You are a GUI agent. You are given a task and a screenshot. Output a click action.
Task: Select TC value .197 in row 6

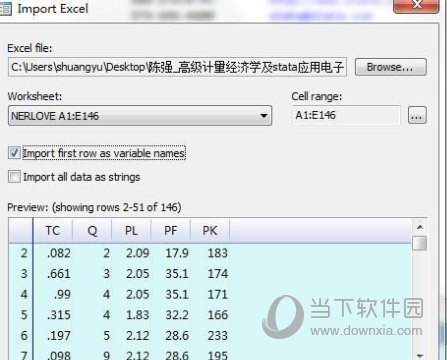tap(59, 335)
